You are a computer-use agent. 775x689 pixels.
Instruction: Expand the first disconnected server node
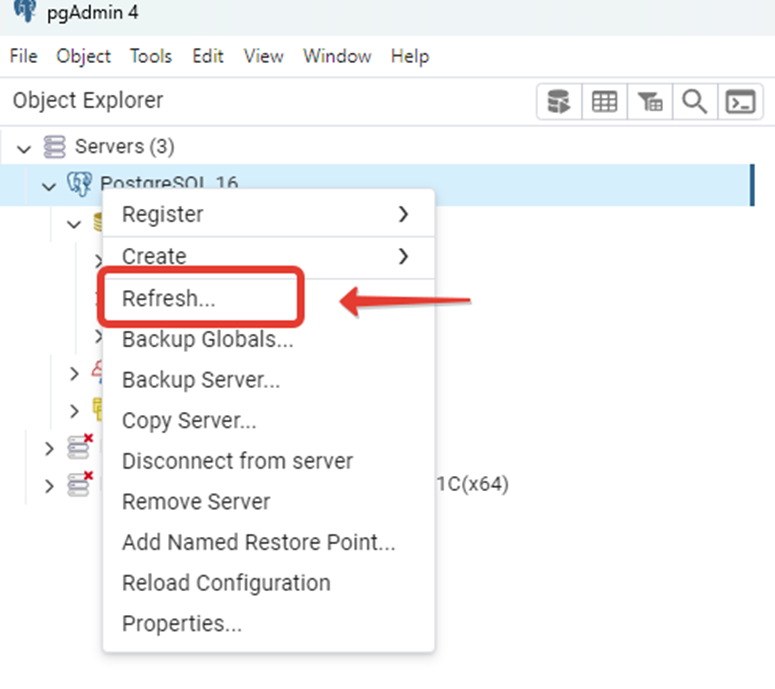49,449
